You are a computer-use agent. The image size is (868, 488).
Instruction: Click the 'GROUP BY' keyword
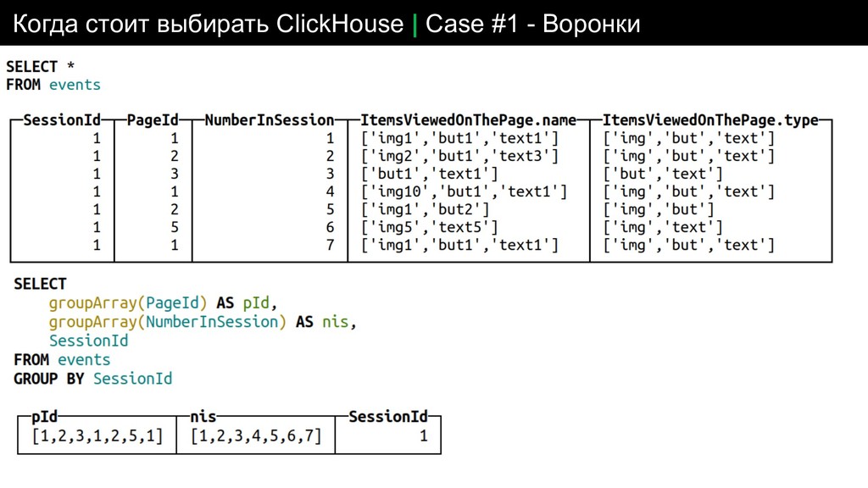tap(48, 379)
